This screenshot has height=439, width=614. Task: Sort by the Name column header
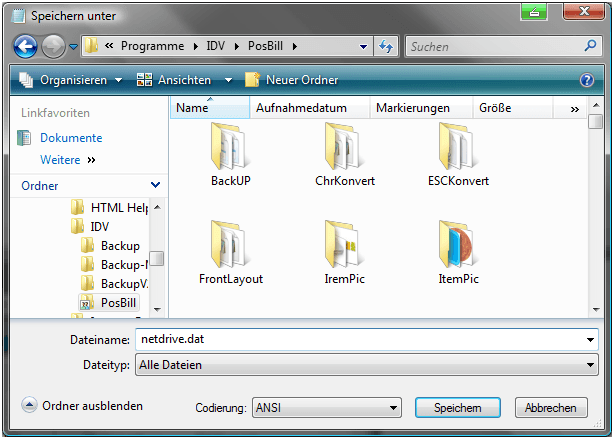(x=210, y=108)
